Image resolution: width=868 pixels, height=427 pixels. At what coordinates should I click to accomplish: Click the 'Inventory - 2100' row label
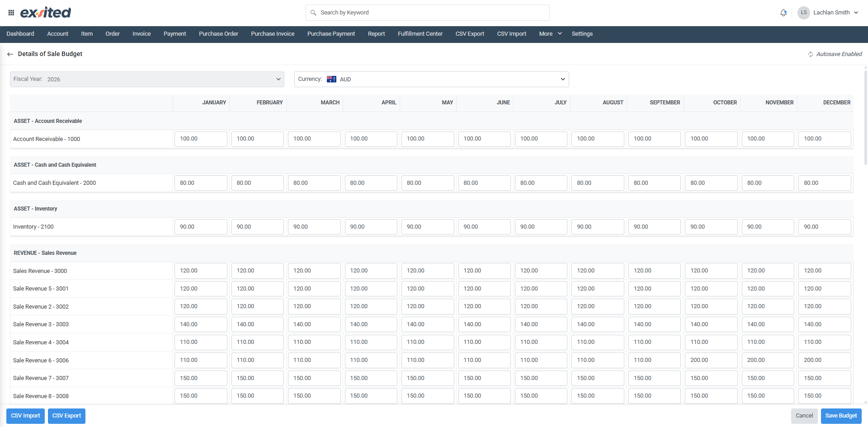(33, 227)
